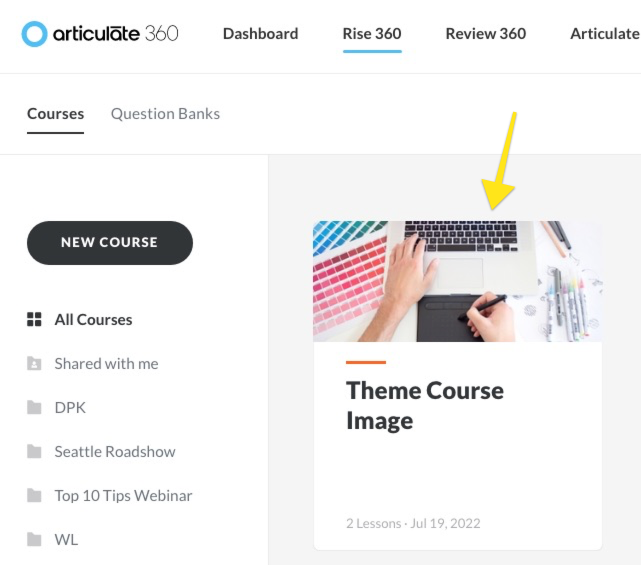Click the Seattle Roadshow folder icon
The width and height of the screenshot is (641, 565).
(x=34, y=452)
